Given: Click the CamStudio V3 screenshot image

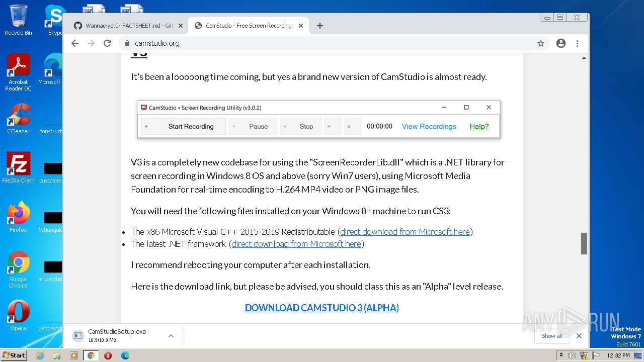Looking at the screenshot, I should point(318,120).
